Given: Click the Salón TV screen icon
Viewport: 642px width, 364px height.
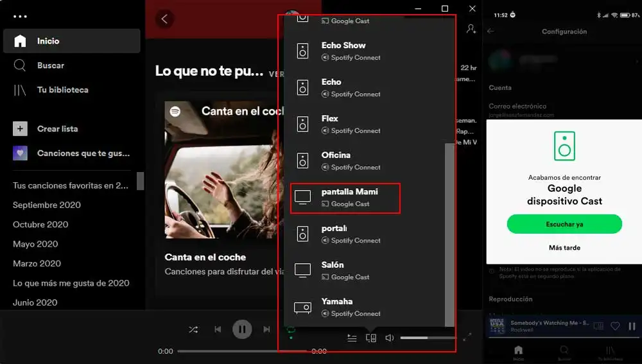Looking at the screenshot, I should click(x=302, y=270).
